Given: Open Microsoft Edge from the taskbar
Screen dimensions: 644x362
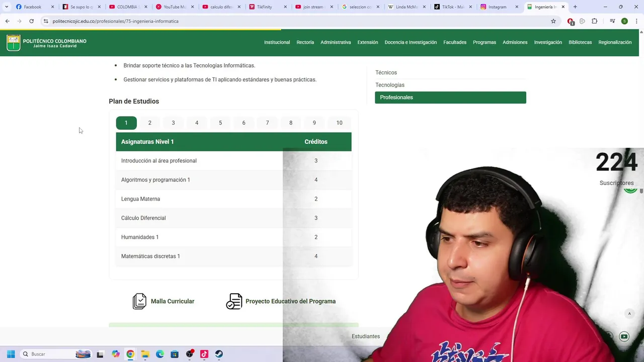Looking at the screenshot, I should coord(160,354).
